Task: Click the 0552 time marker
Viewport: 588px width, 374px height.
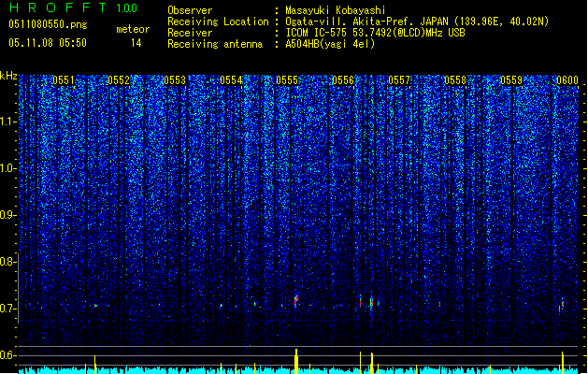Action: 119,80
